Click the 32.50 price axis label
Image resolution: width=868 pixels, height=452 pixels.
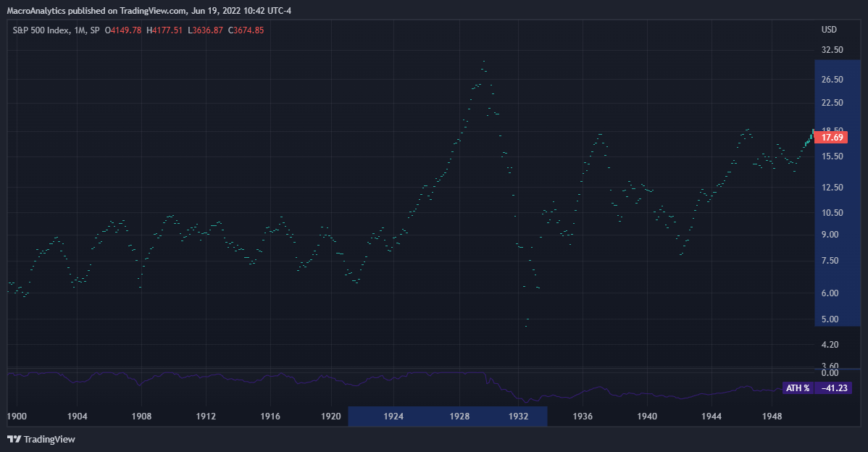click(x=832, y=50)
